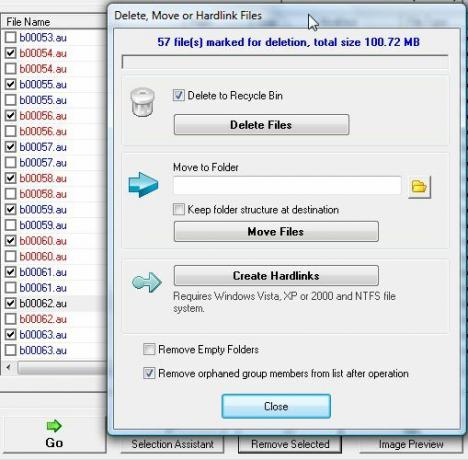
Task: Close the dialog with Close button
Action: tap(276, 406)
